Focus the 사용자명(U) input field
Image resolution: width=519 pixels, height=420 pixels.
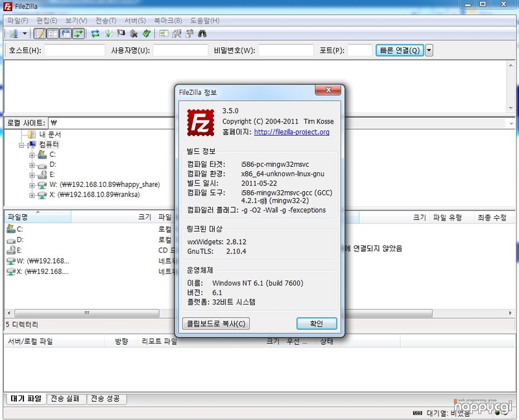180,51
